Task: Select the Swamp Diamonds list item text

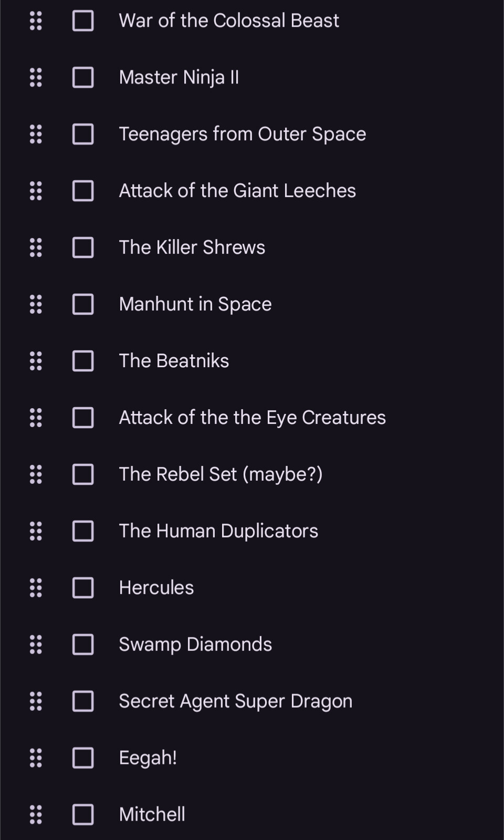Action: click(x=195, y=645)
